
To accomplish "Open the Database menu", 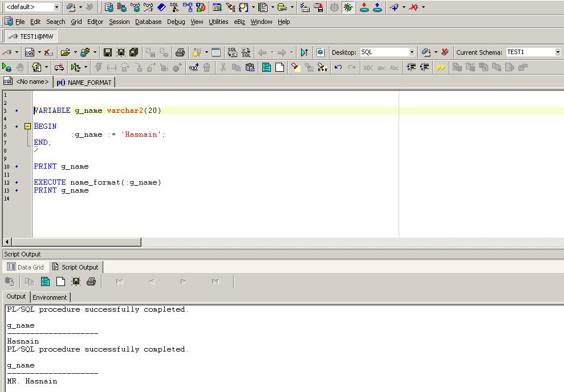I will pos(148,22).
